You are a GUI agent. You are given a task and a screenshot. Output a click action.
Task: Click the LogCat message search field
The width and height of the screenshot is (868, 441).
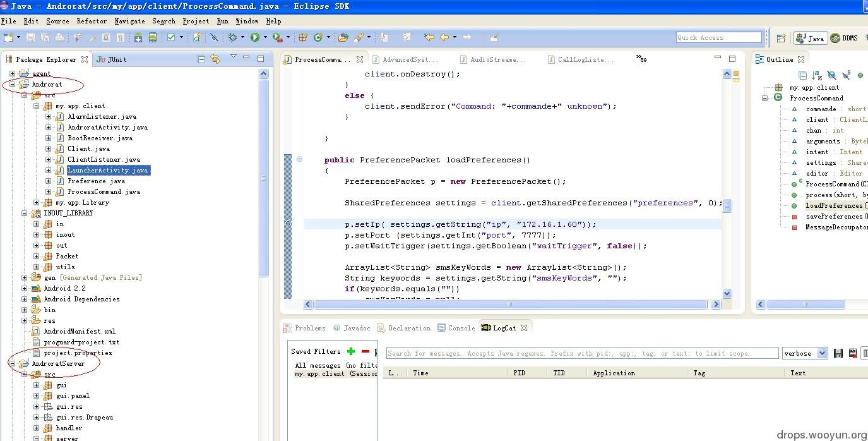[581, 353]
